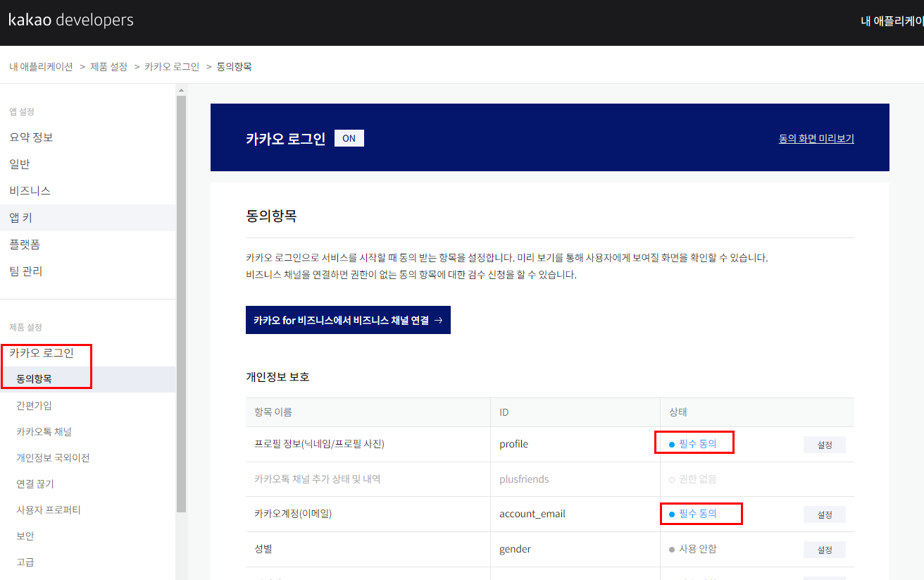Click 카카오 for 비즈니스 채널 연결 button
The image size is (924, 580).
[x=348, y=320]
